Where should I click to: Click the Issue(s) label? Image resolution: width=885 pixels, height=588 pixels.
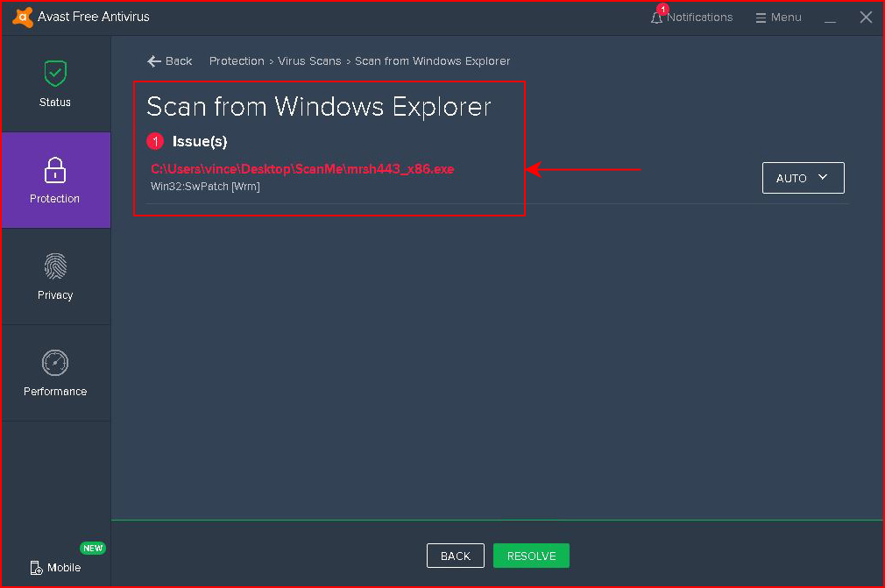point(200,141)
